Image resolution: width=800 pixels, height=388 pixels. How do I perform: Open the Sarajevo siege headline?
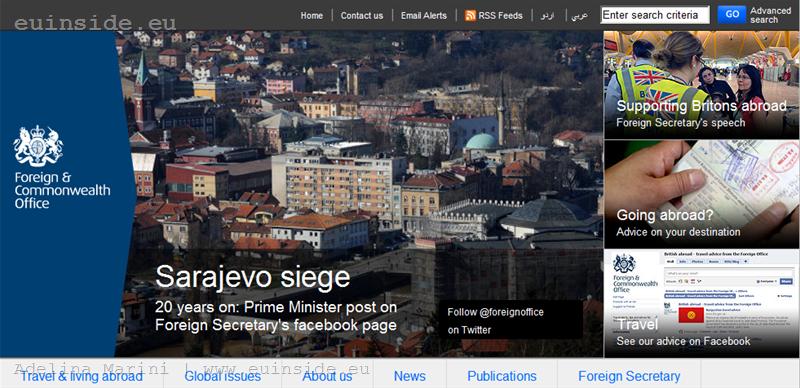(x=253, y=277)
